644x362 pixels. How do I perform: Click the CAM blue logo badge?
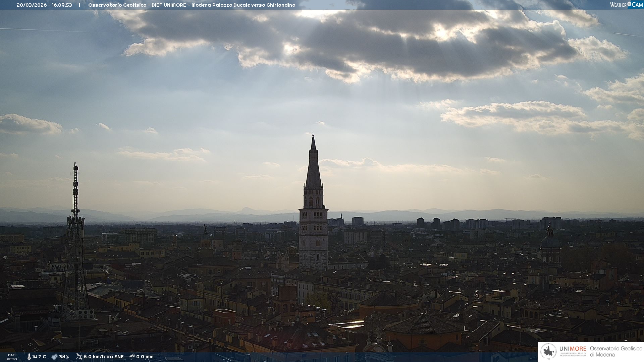coord(637,5)
